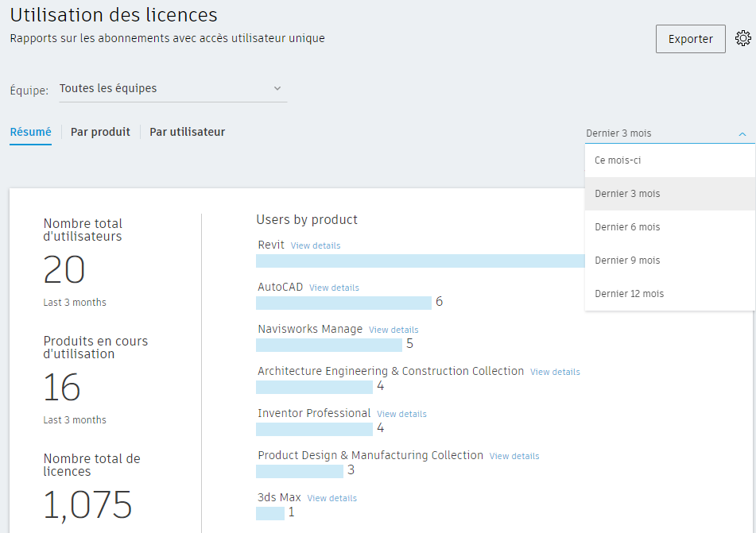Screen dimensions: 756x533
Task: Click the Navisworks Manage usage bar
Action: click(329, 345)
